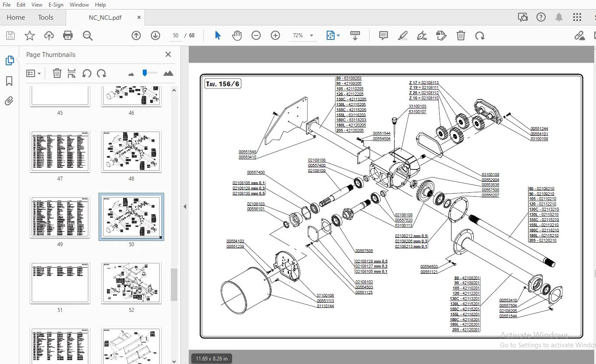Bookmark this file with the star icon
This screenshot has width=596, height=364.
[x=29, y=35]
